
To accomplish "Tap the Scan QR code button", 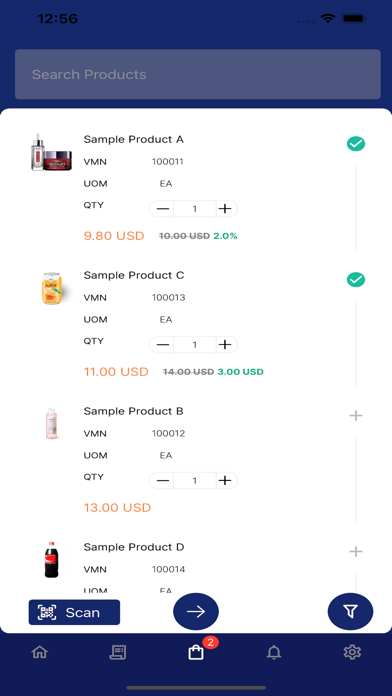I will [74, 612].
